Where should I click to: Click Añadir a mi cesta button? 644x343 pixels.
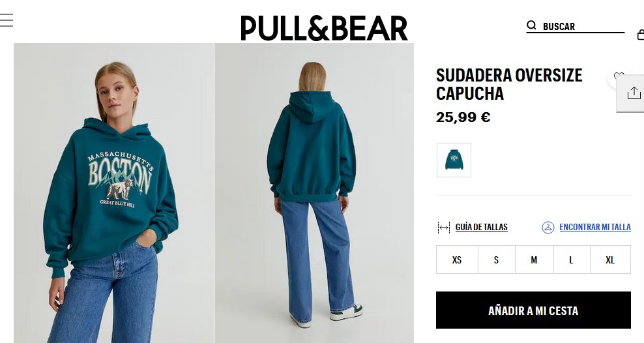coord(533,310)
